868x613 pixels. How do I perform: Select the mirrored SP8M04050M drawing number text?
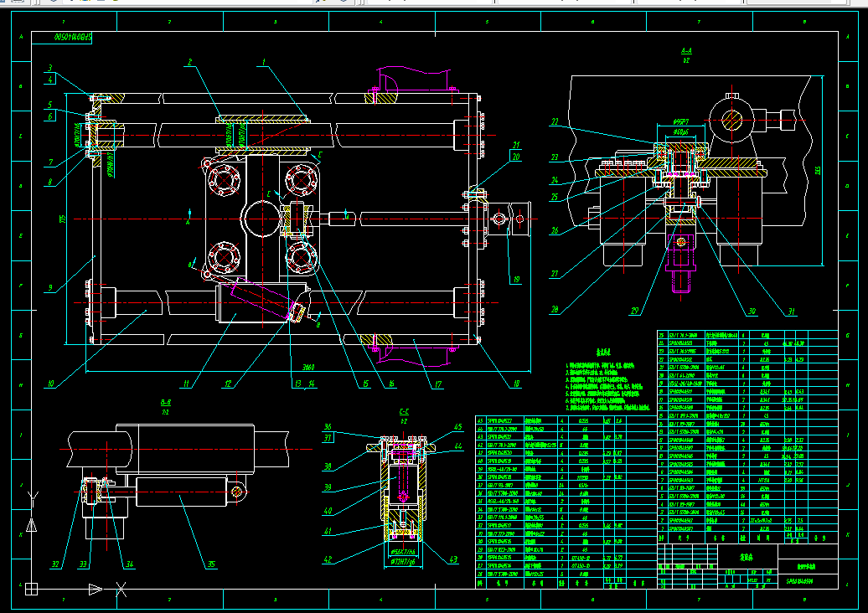click(x=73, y=39)
